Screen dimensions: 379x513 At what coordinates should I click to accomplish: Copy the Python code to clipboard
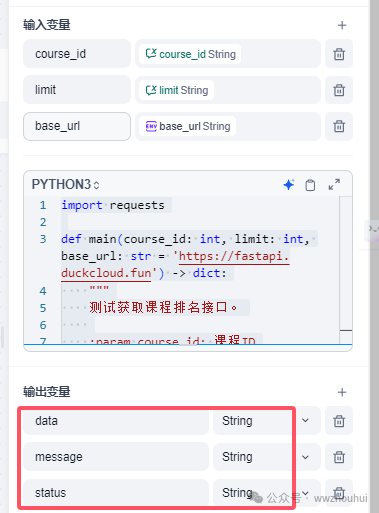(310, 185)
